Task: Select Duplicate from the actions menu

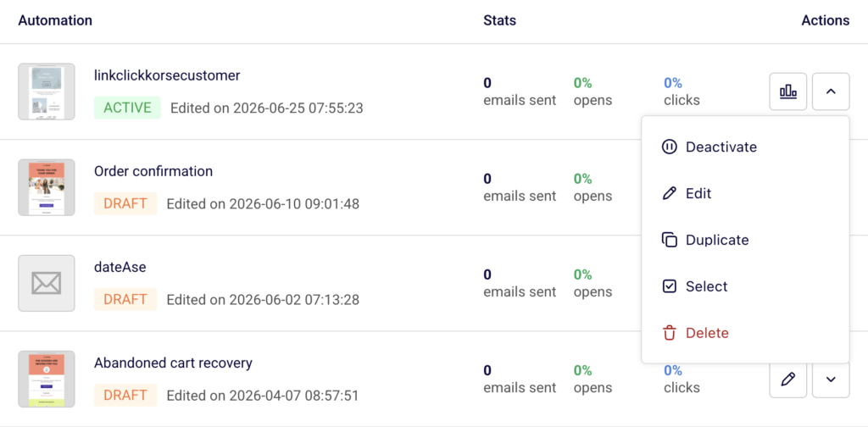Action: [745, 240]
